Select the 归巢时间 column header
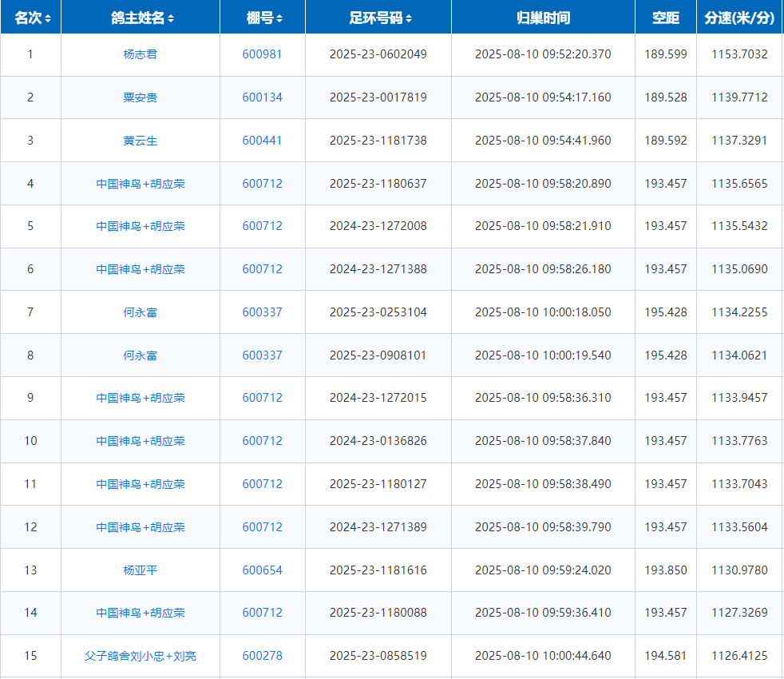784x679 pixels. click(543, 18)
